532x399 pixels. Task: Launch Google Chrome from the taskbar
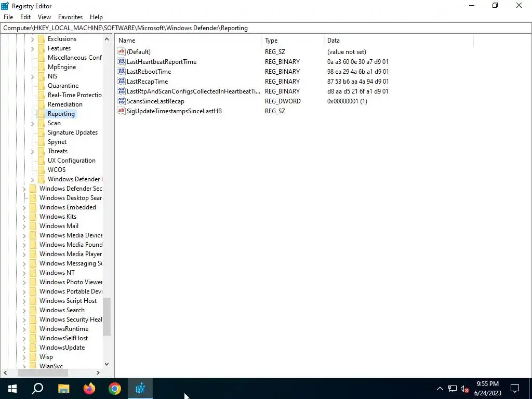pyautogui.click(x=115, y=389)
